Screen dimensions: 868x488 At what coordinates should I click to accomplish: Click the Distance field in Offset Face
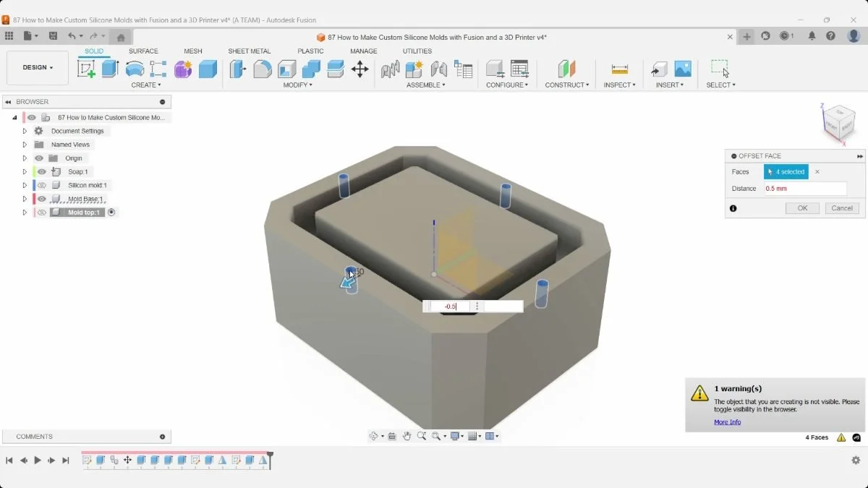(805, 189)
